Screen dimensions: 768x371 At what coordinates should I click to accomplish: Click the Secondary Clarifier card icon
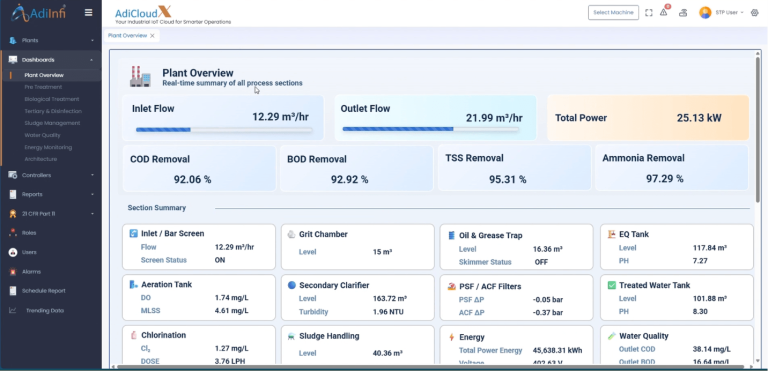(292, 285)
